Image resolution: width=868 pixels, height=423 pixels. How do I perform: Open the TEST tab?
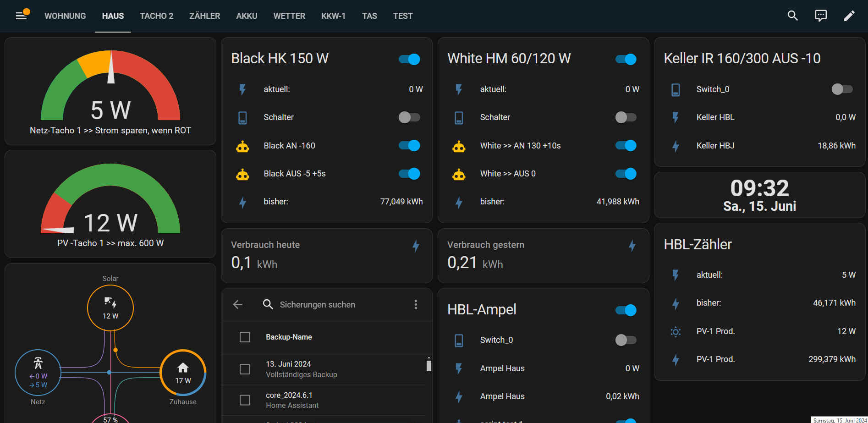403,16
